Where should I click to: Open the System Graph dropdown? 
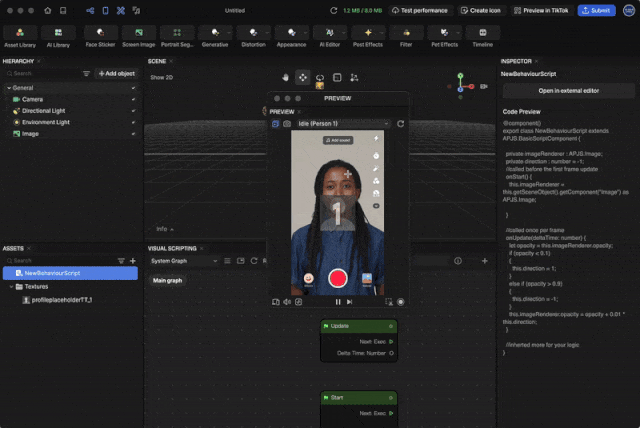click(x=184, y=261)
